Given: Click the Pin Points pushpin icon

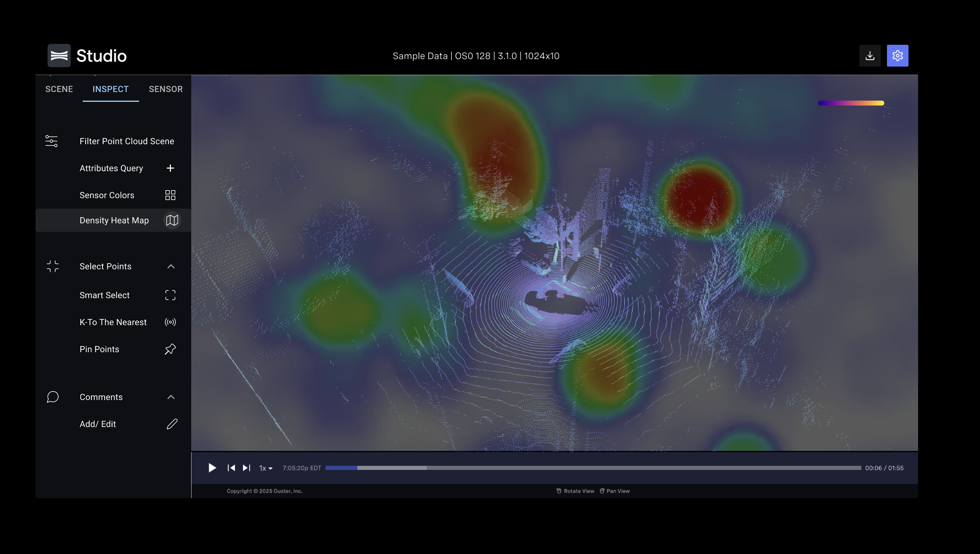Looking at the screenshot, I should point(170,349).
